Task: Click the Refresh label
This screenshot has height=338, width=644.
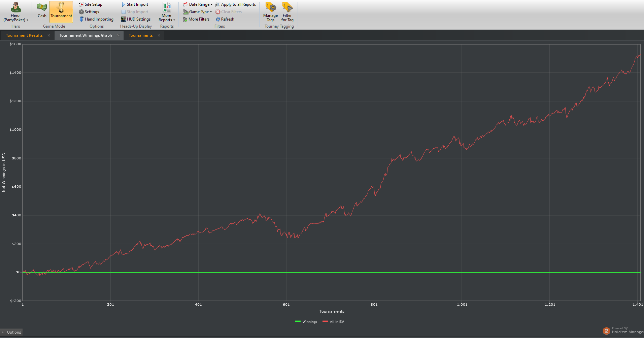Action: (228, 19)
